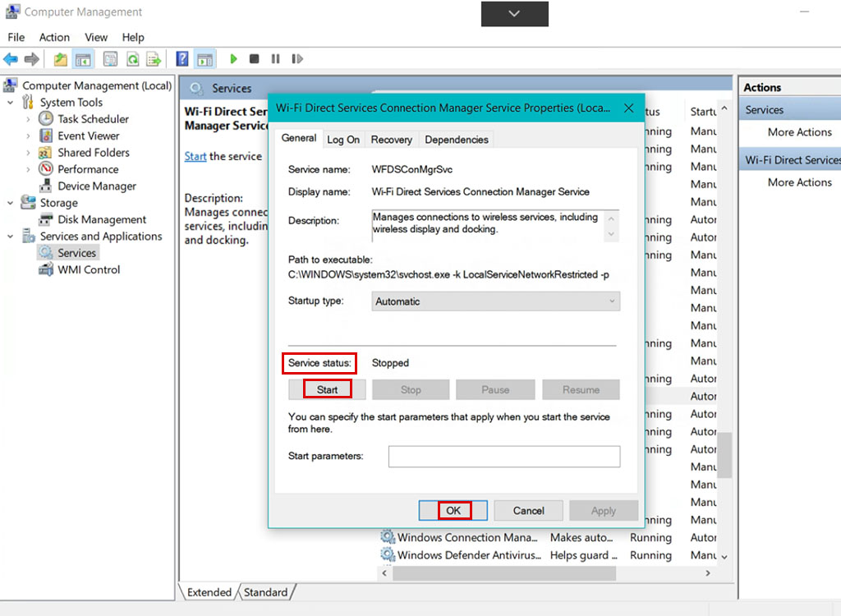Click More Actions under Services
The width and height of the screenshot is (841, 616).
[x=800, y=132]
